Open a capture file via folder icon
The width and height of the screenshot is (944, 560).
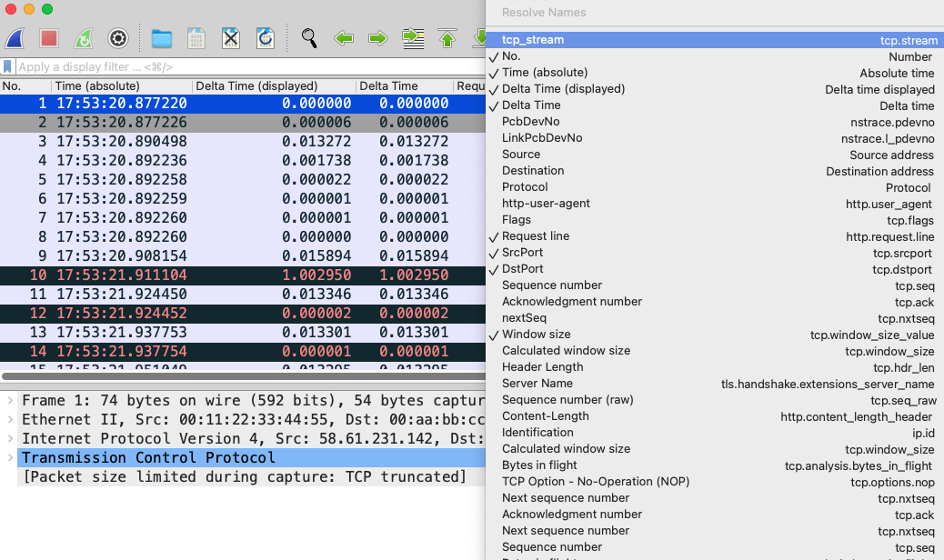tap(162, 38)
